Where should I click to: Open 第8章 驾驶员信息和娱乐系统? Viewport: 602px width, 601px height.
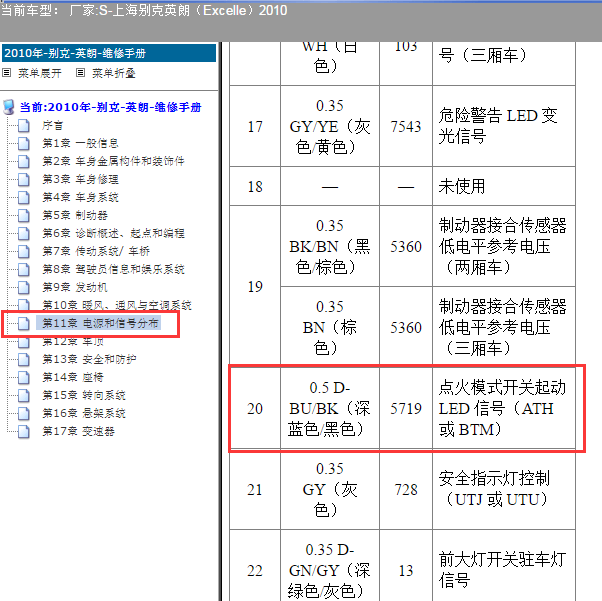pos(113,269)
